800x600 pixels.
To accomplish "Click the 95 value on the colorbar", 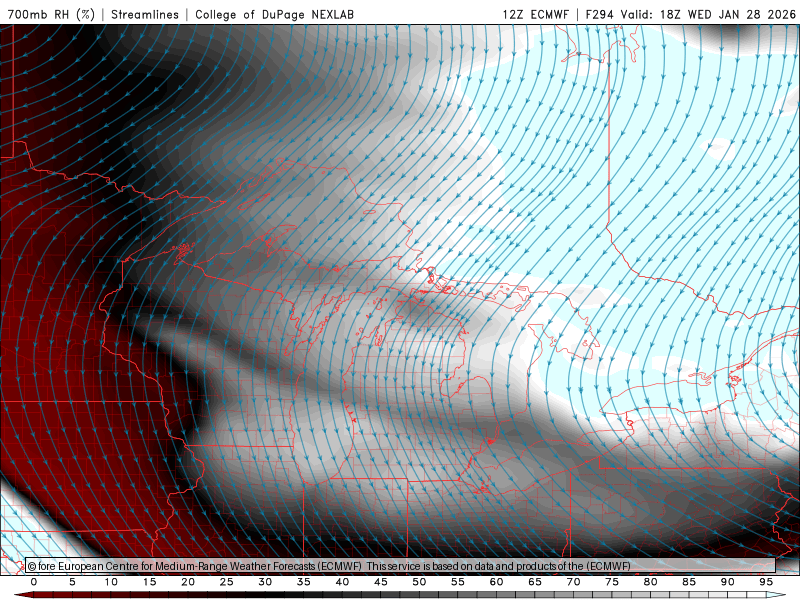I will (x=766, y=582).
